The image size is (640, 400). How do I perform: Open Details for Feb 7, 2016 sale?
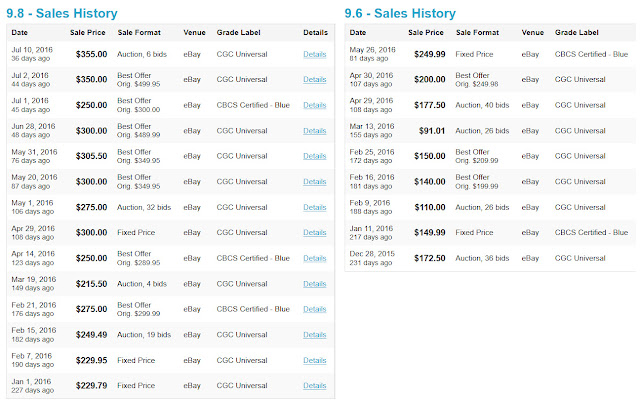[315, 360]
